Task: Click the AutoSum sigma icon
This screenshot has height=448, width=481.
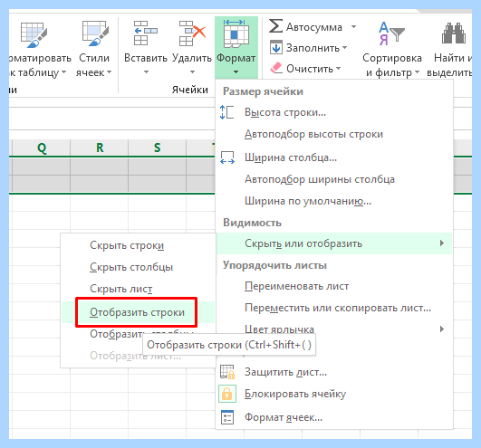Action: tap(275, 26)
